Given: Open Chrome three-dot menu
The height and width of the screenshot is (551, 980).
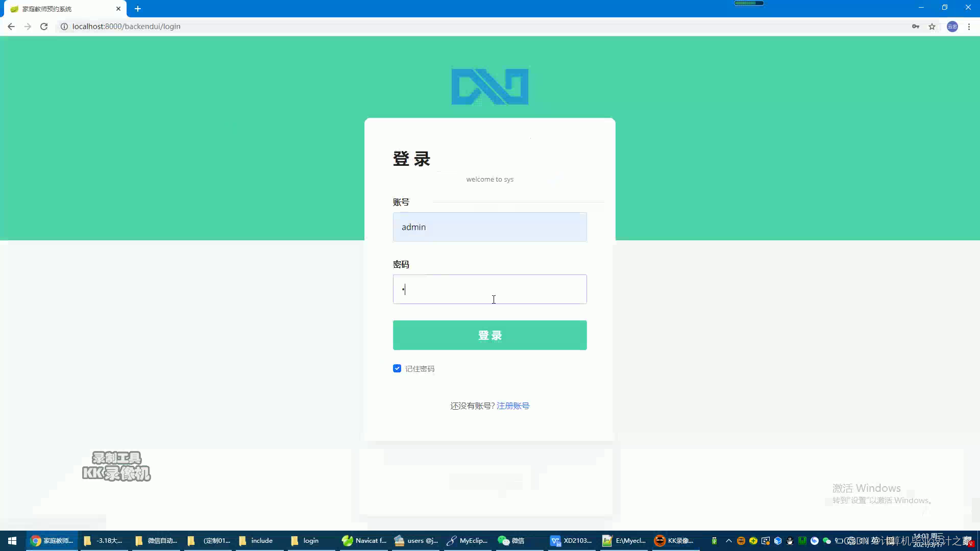Looking at the screenshot, I should (969, 27).
